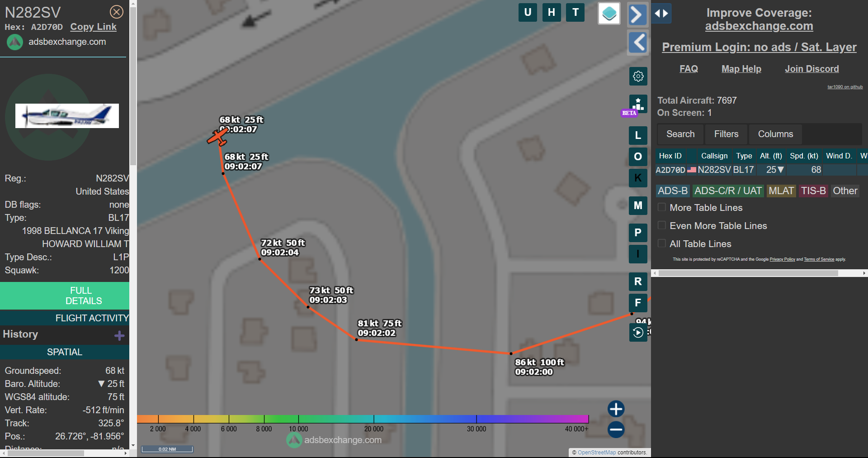Toggle the I map button

(x=638, y=254)
